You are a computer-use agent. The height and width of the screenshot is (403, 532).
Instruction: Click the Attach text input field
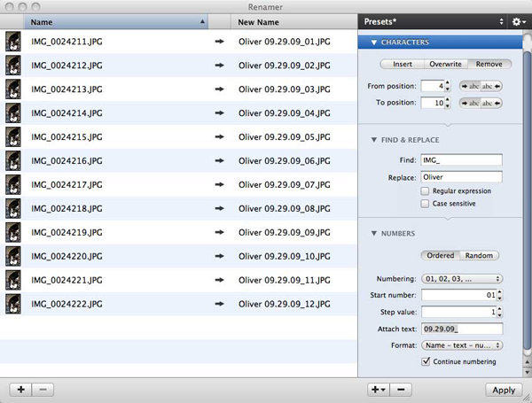462,328
